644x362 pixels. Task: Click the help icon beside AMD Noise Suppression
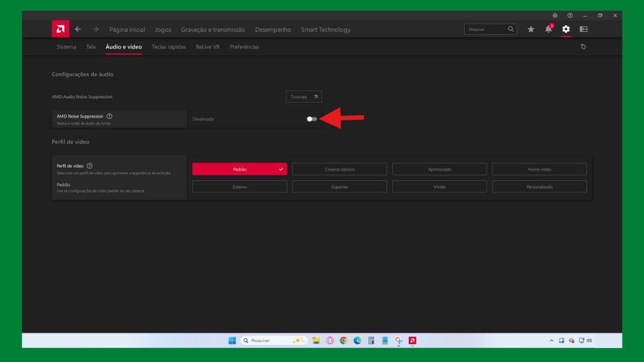click(110, 116)
